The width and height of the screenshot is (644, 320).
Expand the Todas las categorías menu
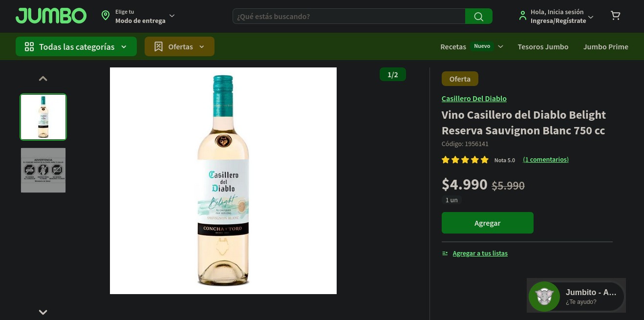[x=76, y=46]
